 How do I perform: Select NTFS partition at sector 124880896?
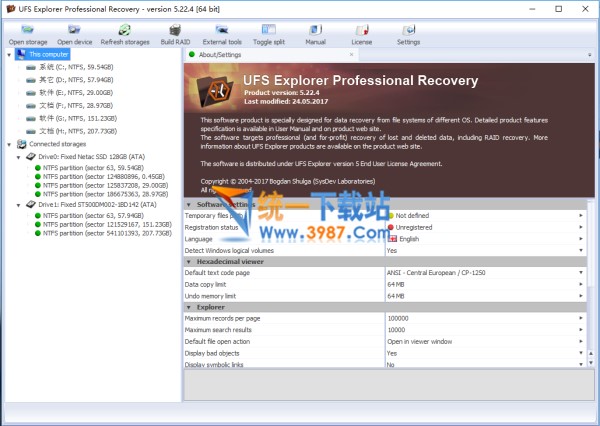coord(102,177)
